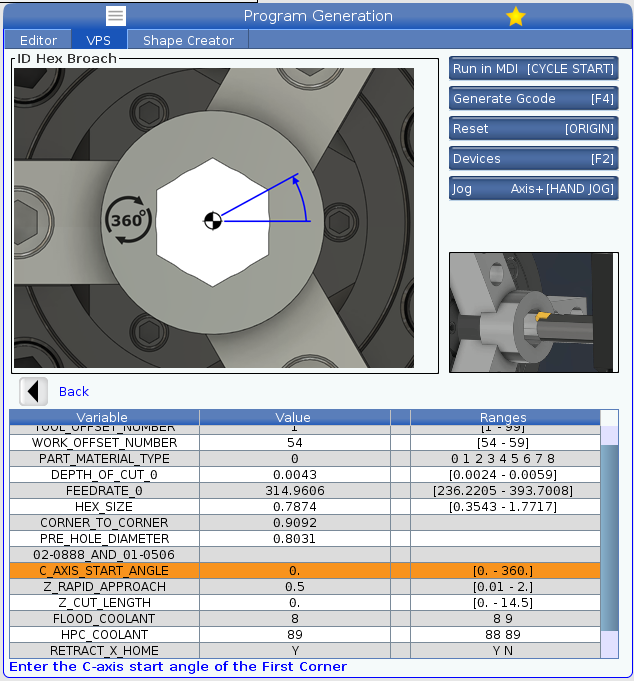Click the Reset ORIGIN button
This screenshot has width=634, height=681.
click(534, 129)
